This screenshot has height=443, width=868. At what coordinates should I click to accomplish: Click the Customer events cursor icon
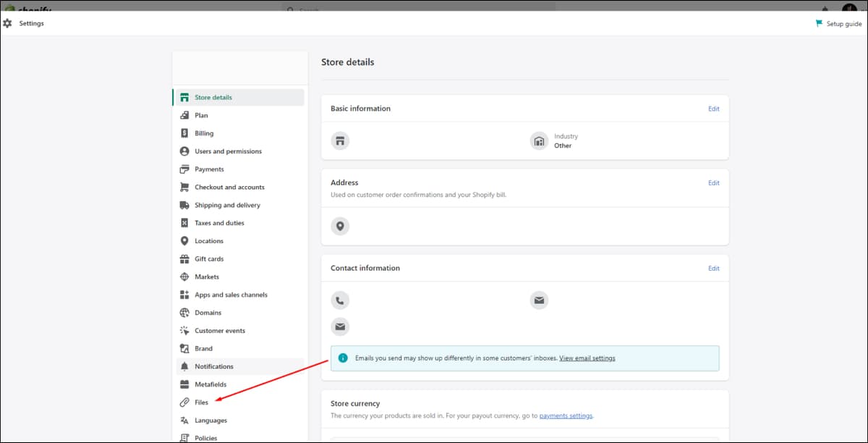(184, 331)
